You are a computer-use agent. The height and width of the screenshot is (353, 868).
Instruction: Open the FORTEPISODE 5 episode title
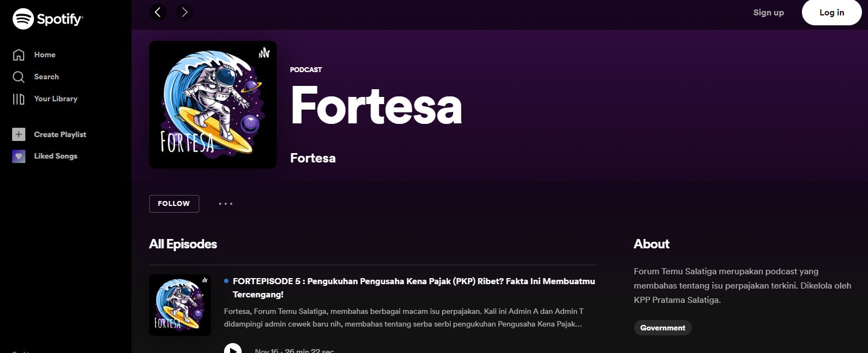coord(413,287)
